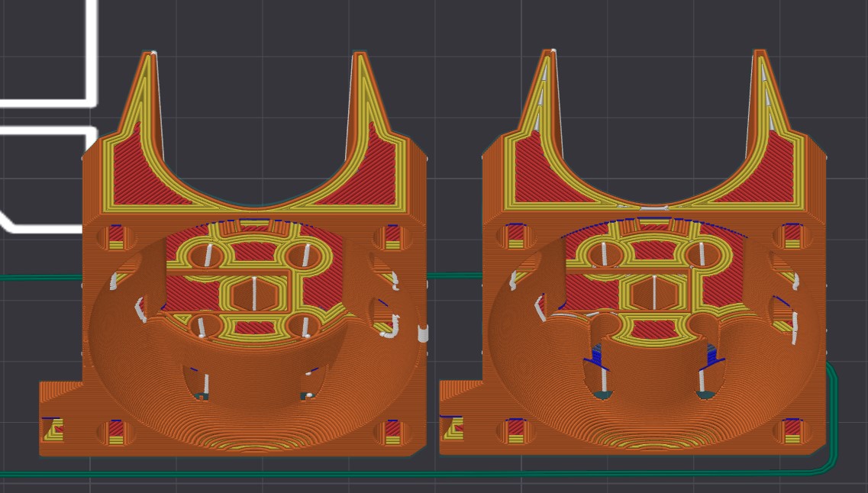Select the left model's central hexagon hole
Viewport: 868px width, 493px height.
(x=251, y=293)
